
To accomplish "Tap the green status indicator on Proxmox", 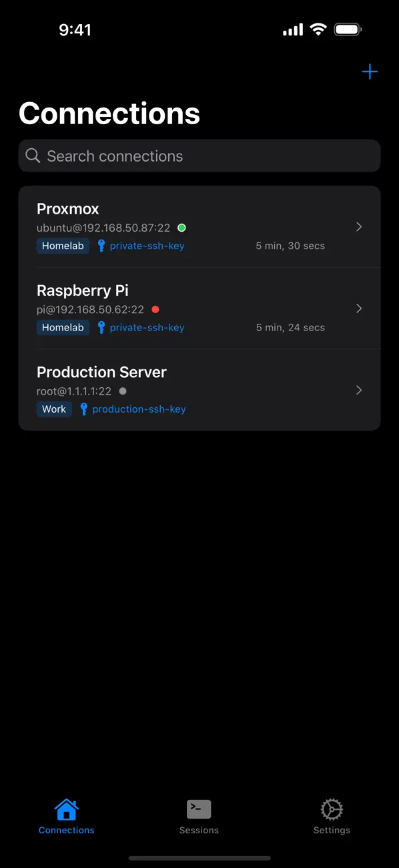I will pos(181,228).
